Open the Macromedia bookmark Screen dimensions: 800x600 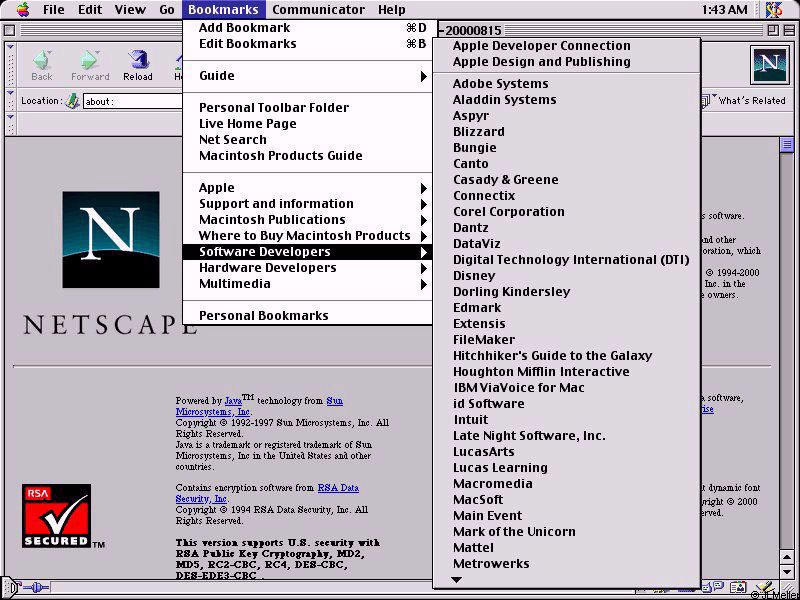tap(566, 484)
